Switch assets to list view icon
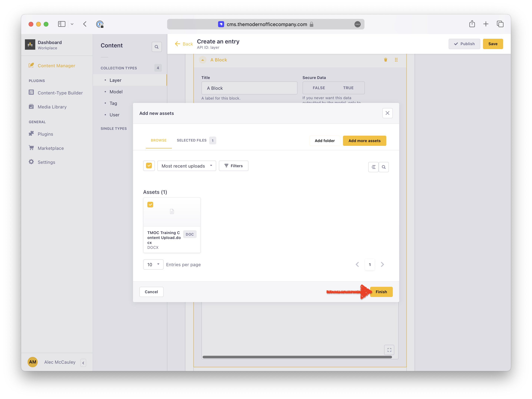Image resolution: width=532 pixels, height=399 pixels. [x=373, y=167]
